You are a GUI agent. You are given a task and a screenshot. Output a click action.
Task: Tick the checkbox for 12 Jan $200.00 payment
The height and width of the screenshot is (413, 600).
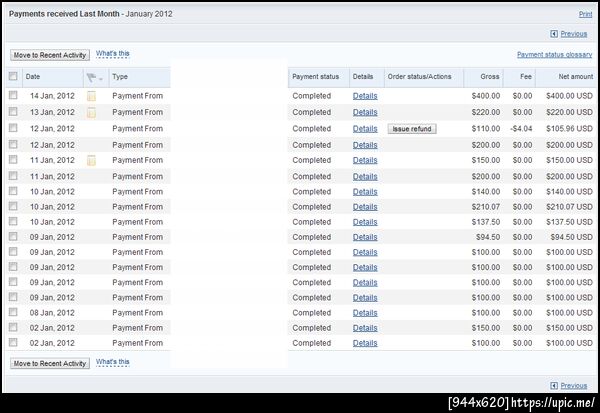click(x=13, y=144)
